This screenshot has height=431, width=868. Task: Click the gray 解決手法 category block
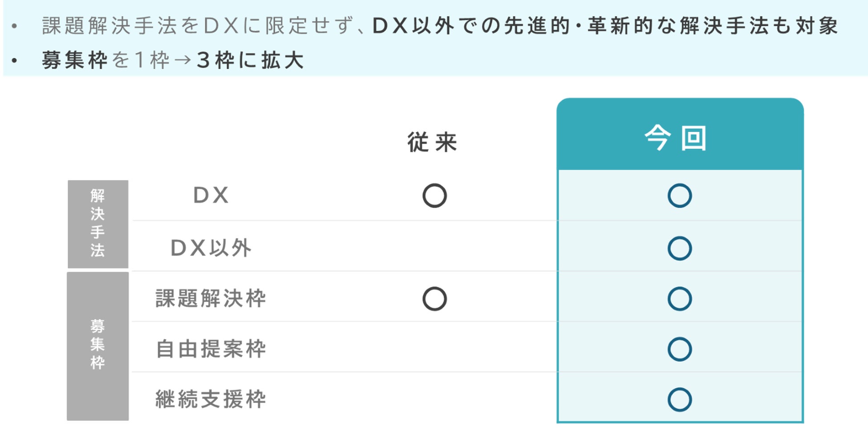point(98,224)
